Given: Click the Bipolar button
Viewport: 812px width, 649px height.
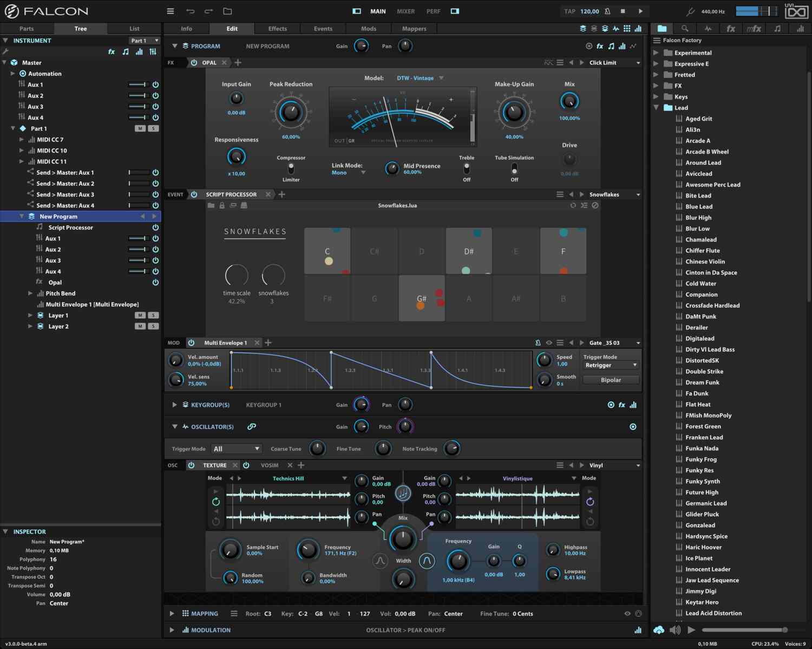Looking at the screenshot, I should tap(611, 380).
